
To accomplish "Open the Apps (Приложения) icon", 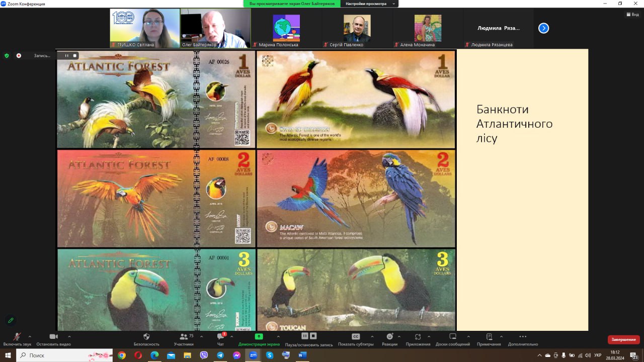I will 418,337.
